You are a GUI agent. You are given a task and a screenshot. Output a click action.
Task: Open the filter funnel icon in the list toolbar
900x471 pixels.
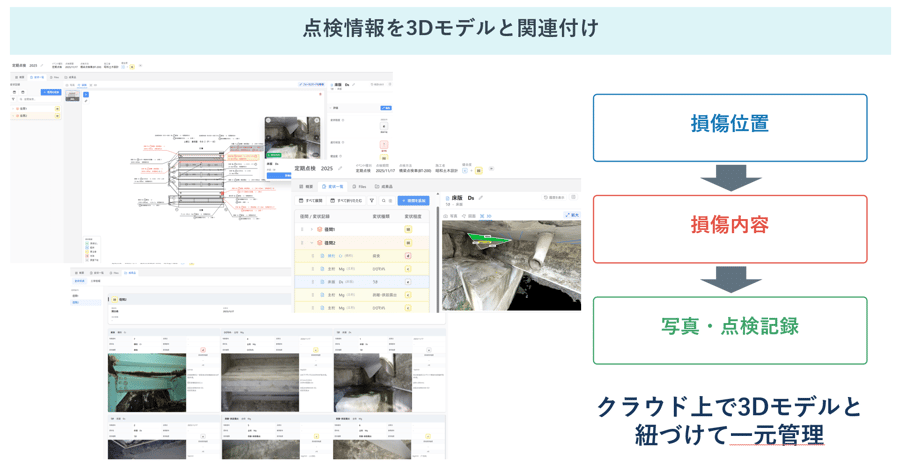tap(372, 201)
